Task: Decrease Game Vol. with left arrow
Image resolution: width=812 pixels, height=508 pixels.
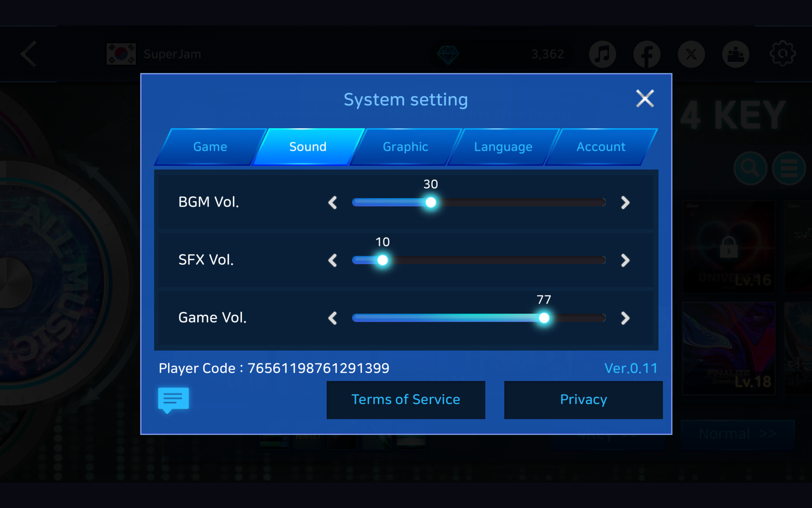Action: pyautogui.click(x=332, y=318)
